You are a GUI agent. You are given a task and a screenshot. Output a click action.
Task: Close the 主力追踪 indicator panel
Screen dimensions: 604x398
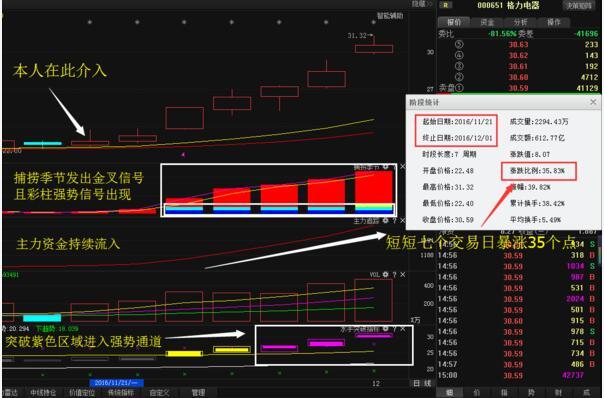(x=403, y=221)
